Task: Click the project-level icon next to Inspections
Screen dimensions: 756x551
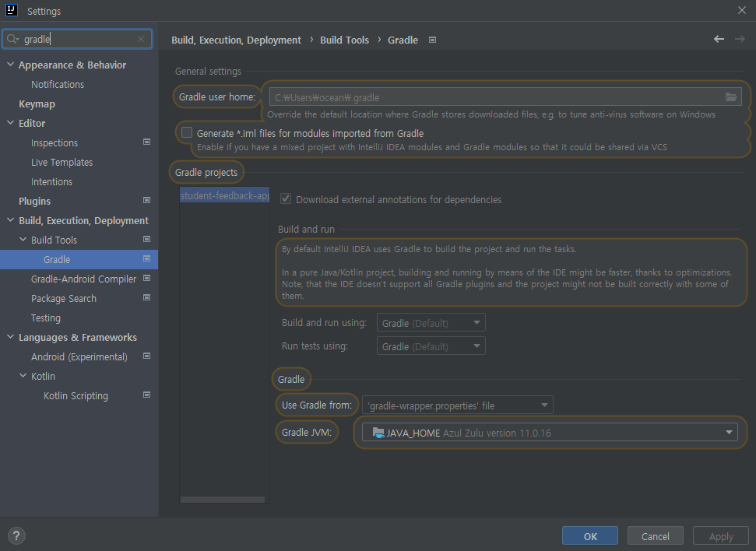Action: (147, 142)
